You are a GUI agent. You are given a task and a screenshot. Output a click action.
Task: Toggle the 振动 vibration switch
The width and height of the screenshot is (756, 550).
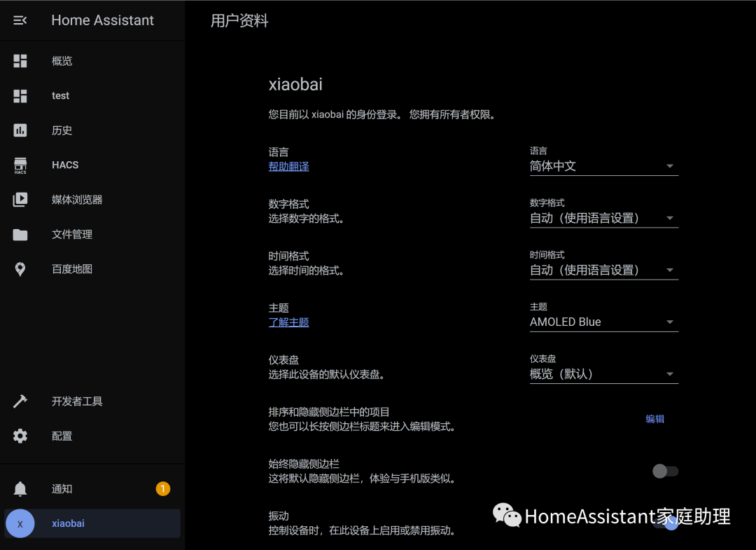click(666, 523)
